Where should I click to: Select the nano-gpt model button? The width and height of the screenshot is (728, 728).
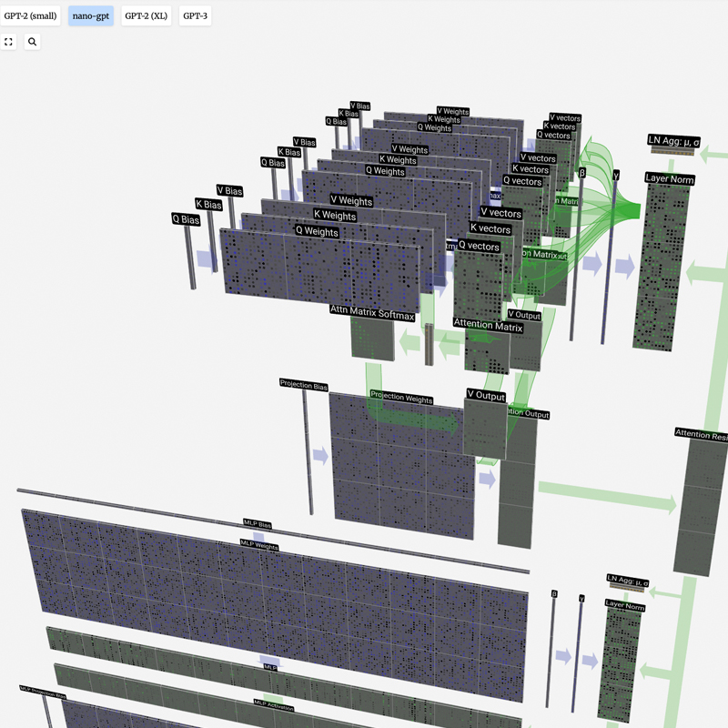coord(91,15)
